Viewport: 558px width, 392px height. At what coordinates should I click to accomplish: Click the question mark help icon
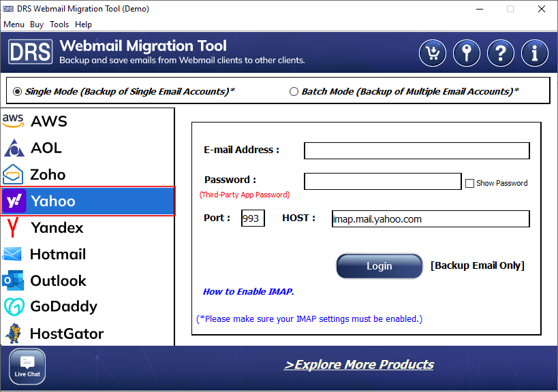click(501, 52)
